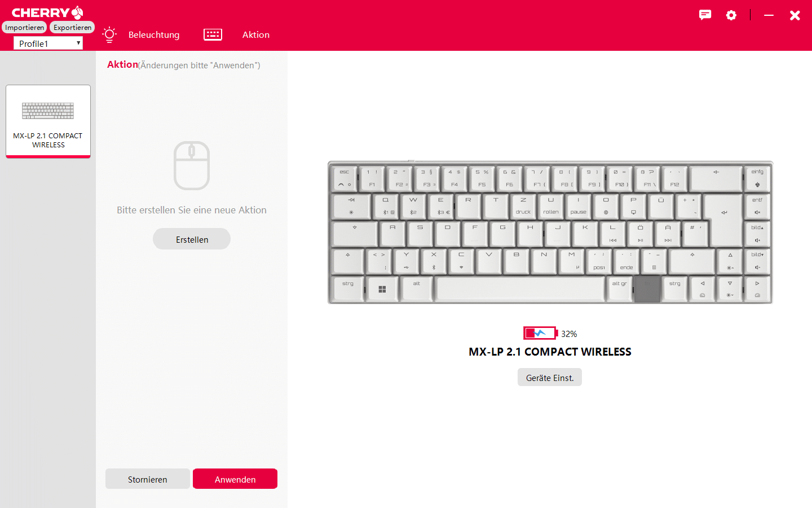The height and width of the screenshot is (508, 812).
Task: Select the MX-LP 2.1 Compact Wireless device thumbnail
Action: 48,121
